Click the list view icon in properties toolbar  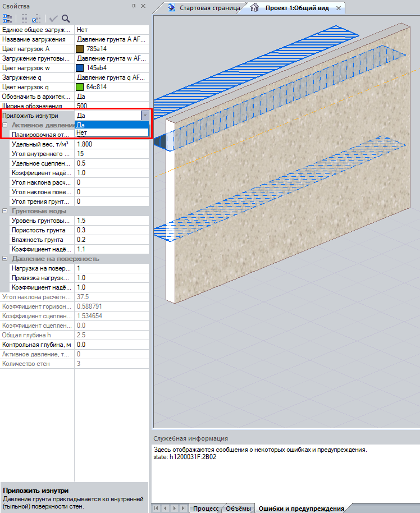(24, 18)
